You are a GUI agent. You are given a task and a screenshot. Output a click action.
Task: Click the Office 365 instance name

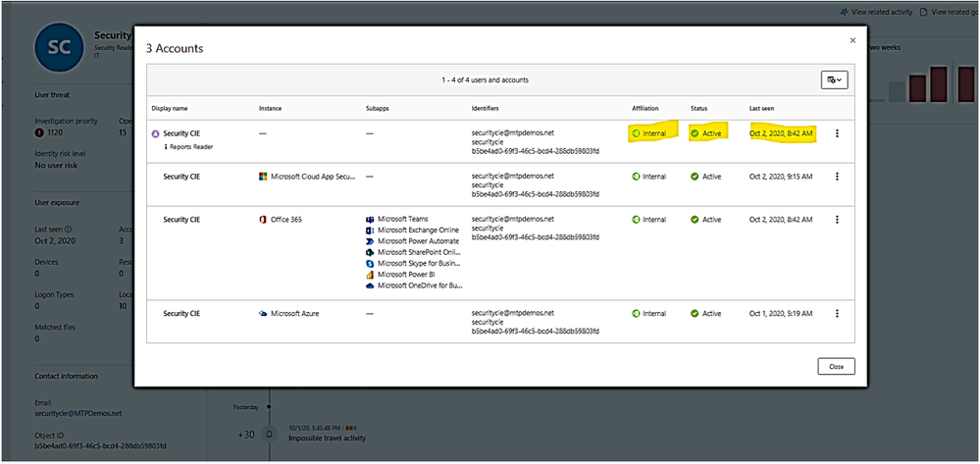tap(286, 220)
